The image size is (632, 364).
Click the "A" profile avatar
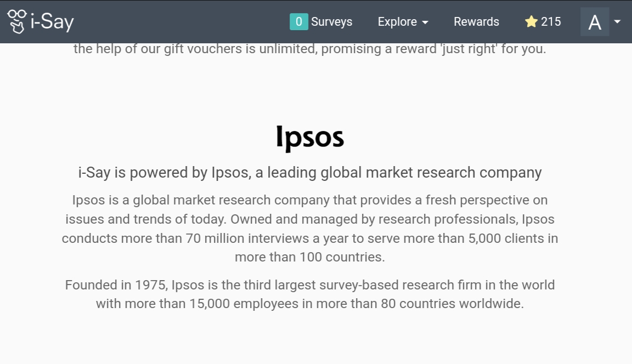tap(595, 22)
